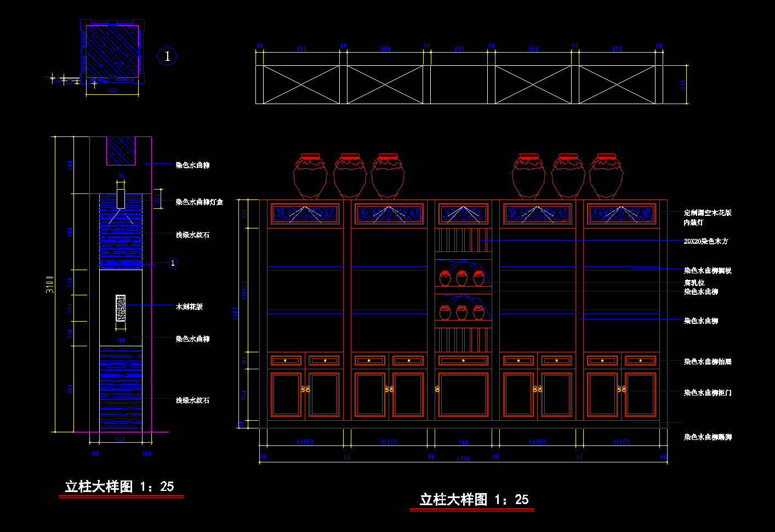775x532 pixels.
Task: Select the first X-marked panel in top plan
Action: (x=301, y=84)
